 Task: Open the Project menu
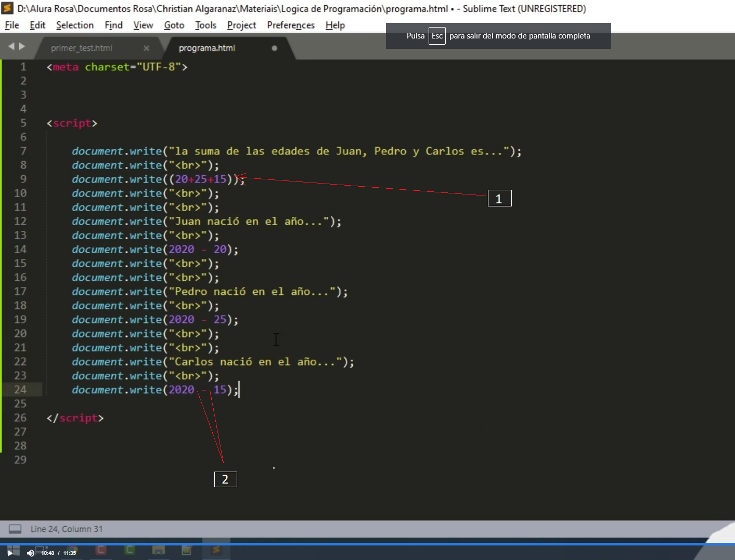click(241, 25)
